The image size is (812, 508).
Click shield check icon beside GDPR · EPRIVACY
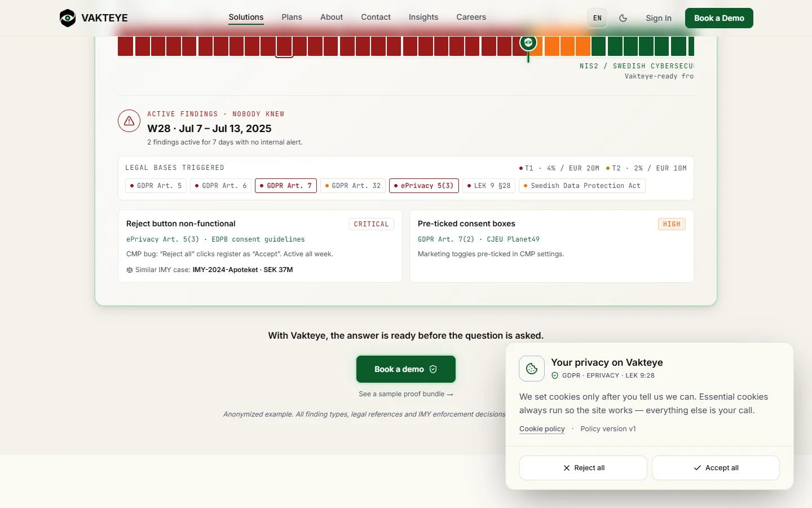[x=555, y=375]
